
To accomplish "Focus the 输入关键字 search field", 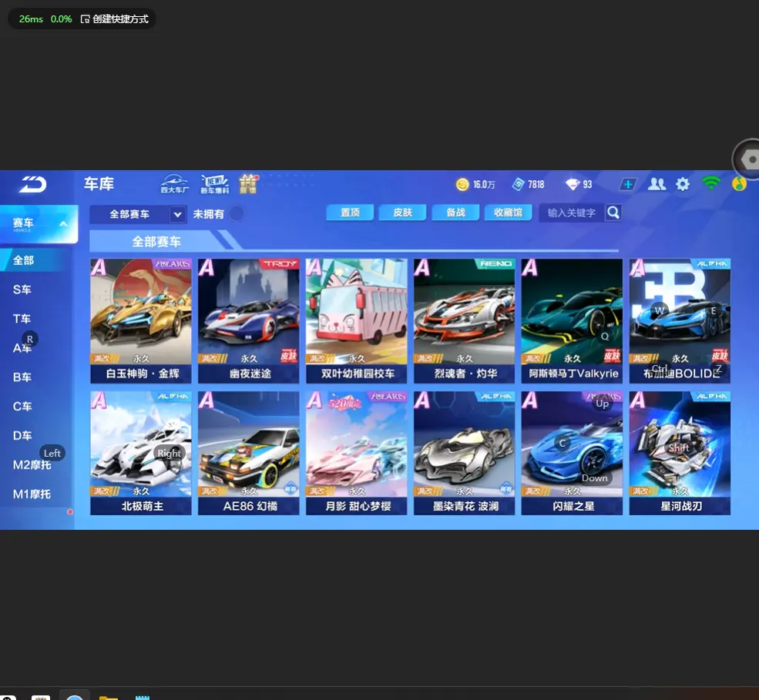I will [572, 213].
